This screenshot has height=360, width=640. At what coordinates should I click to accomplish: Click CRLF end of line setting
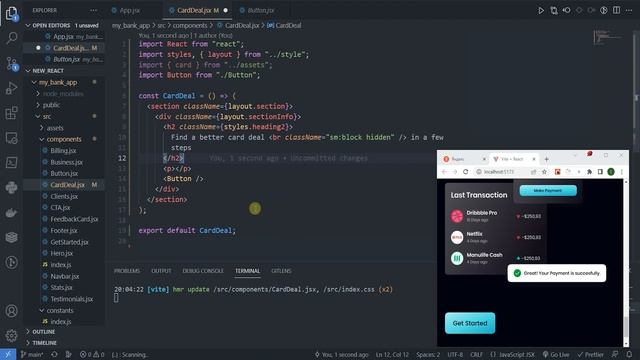coord(476,354)
